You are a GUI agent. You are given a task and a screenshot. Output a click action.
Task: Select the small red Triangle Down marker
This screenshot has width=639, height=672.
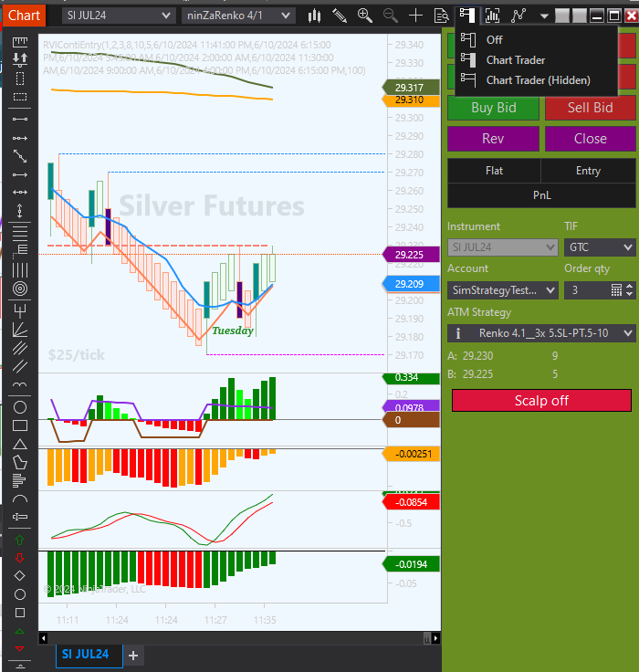[20, 648]
